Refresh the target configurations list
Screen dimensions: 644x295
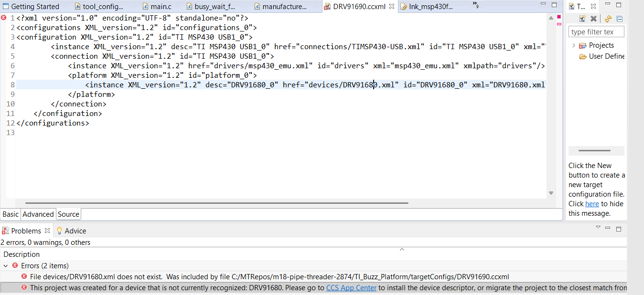[608, 19]
